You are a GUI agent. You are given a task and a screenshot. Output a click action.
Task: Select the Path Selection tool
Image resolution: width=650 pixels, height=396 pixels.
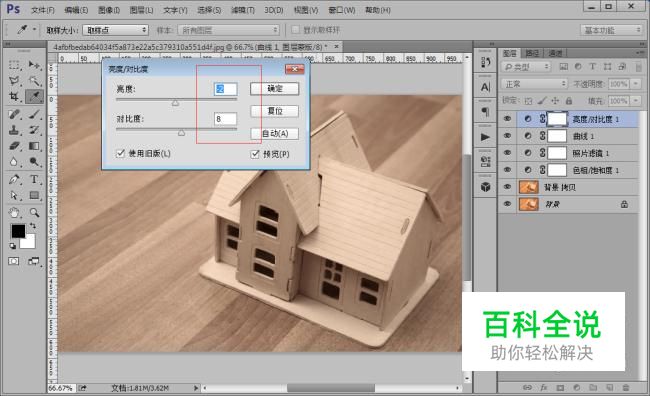click(x=14, y=195)
